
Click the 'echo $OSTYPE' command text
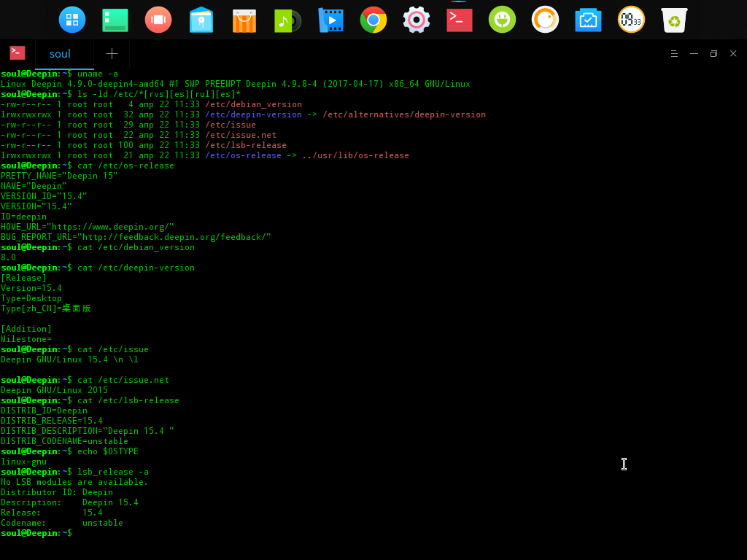coord(108,451)
